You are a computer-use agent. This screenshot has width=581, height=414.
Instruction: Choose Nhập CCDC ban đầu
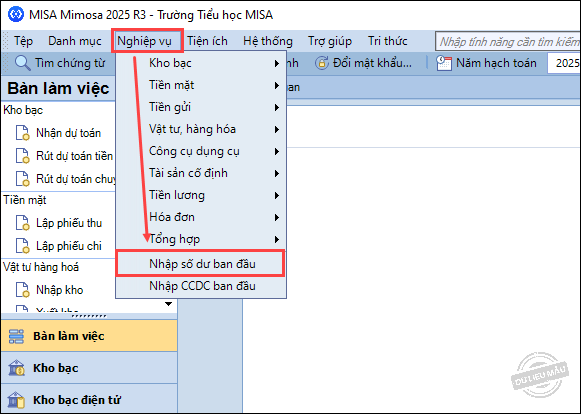click(201, 286)
